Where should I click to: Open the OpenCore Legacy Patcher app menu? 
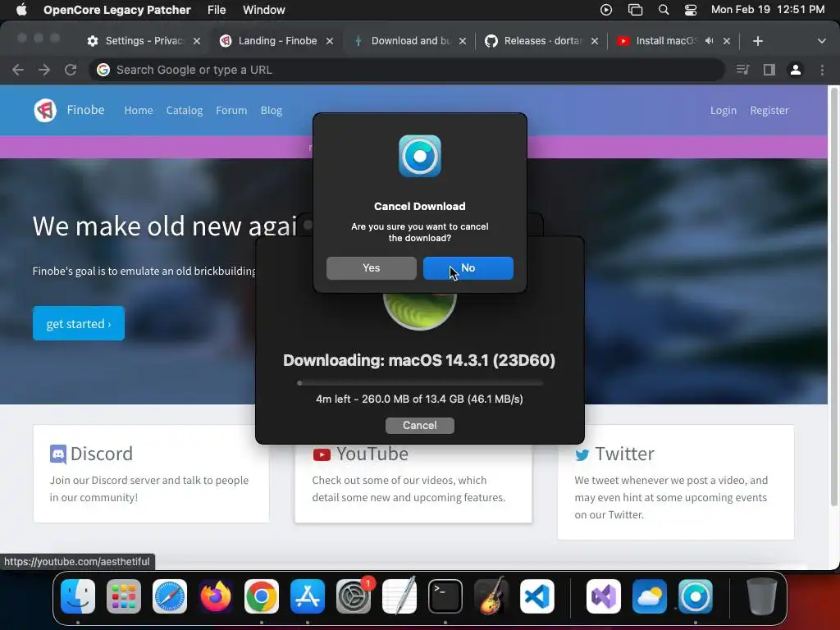pos(116,10)
